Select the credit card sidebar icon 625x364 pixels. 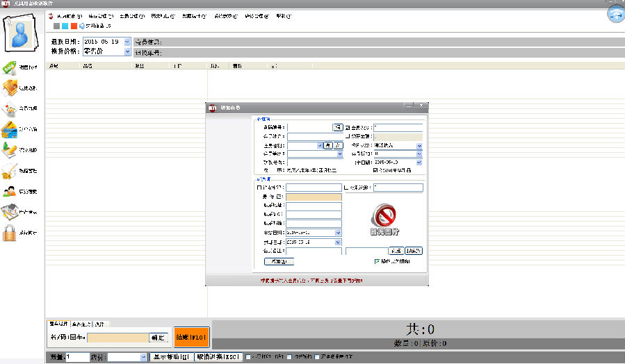point(10,129)
